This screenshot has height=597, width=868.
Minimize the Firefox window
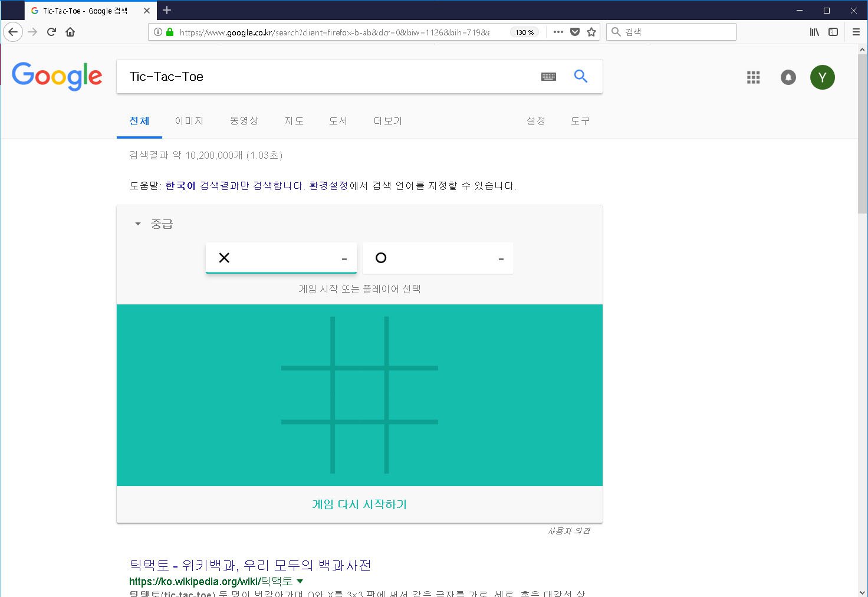coord(800,10)
